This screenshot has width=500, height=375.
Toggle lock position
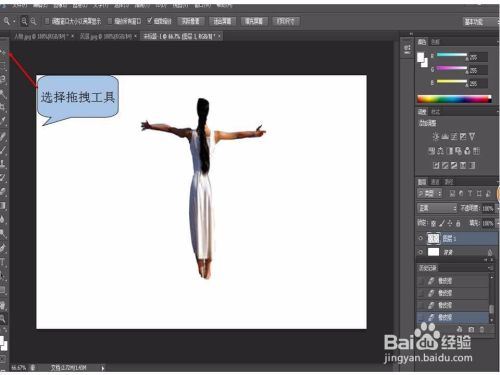click(450, 223)
